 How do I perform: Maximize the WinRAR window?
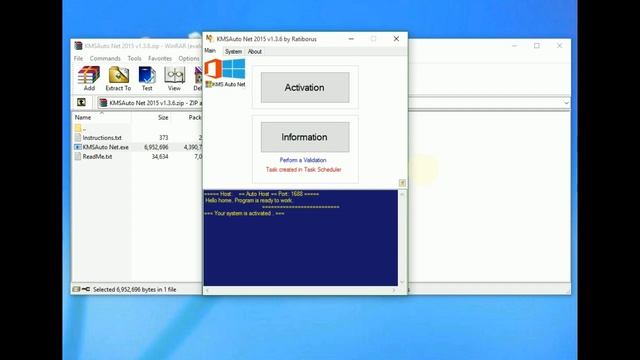tap(537, 46)
